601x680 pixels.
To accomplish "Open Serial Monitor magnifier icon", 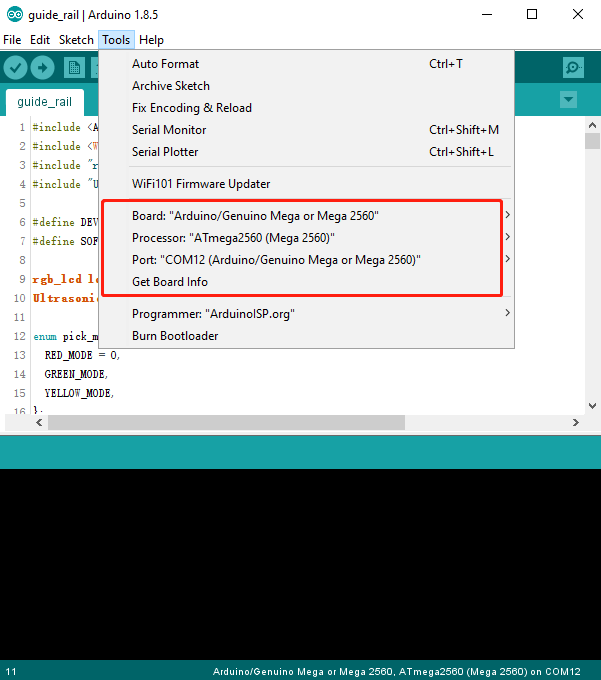I will click(573, 68).
